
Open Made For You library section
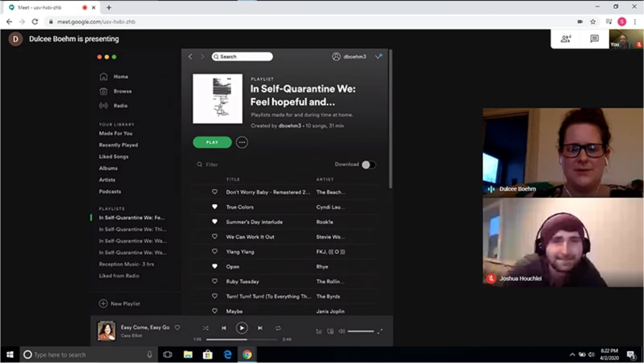pos(116,133)
